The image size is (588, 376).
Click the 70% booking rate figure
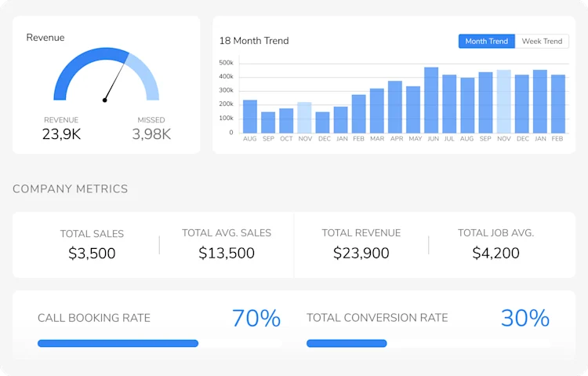tap(256, 319)
